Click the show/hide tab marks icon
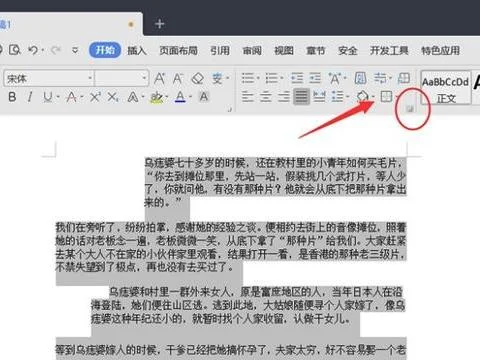The image size is (480, 360). coord(380,79)
